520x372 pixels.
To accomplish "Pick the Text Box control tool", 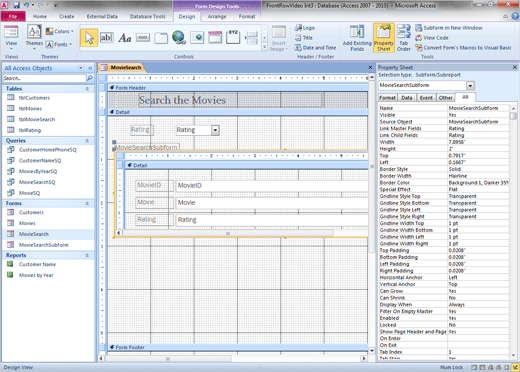I will (x=106, y=38).
